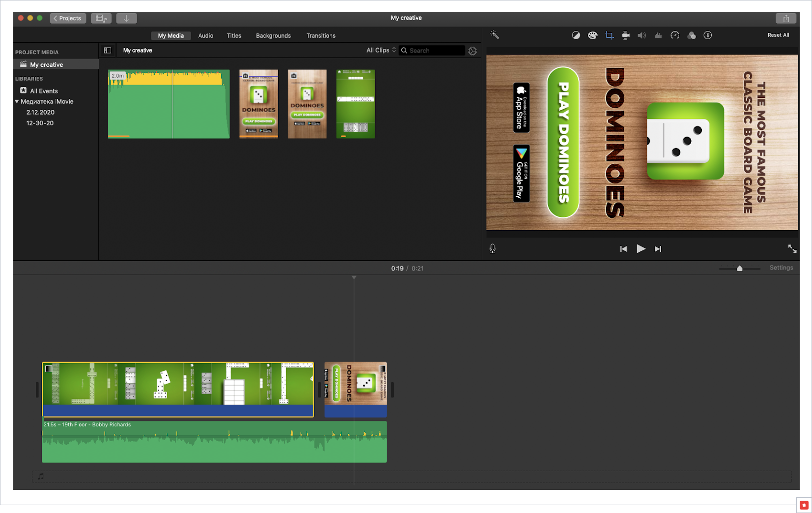Viewport: 812px width, 513px height.
Task: Open the All Clips filter dropdown
Action: pyautogui.click(x=381, y=50)
